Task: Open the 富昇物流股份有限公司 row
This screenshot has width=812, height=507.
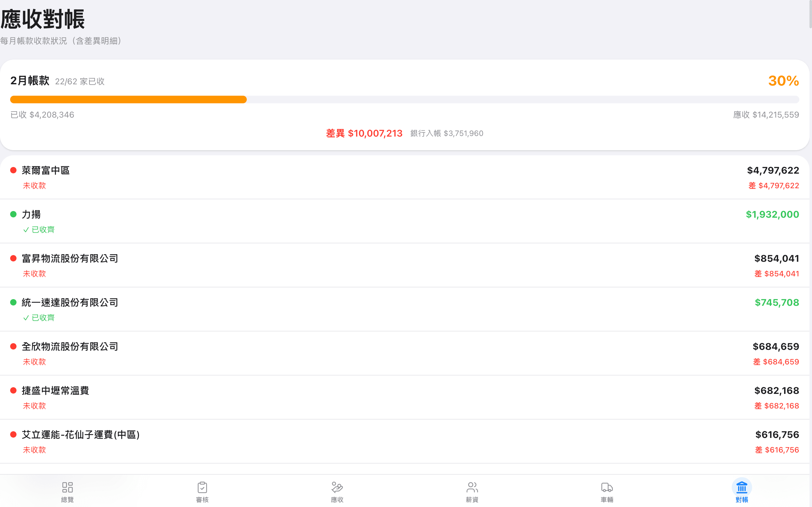Action: click(x=70, y=259)
